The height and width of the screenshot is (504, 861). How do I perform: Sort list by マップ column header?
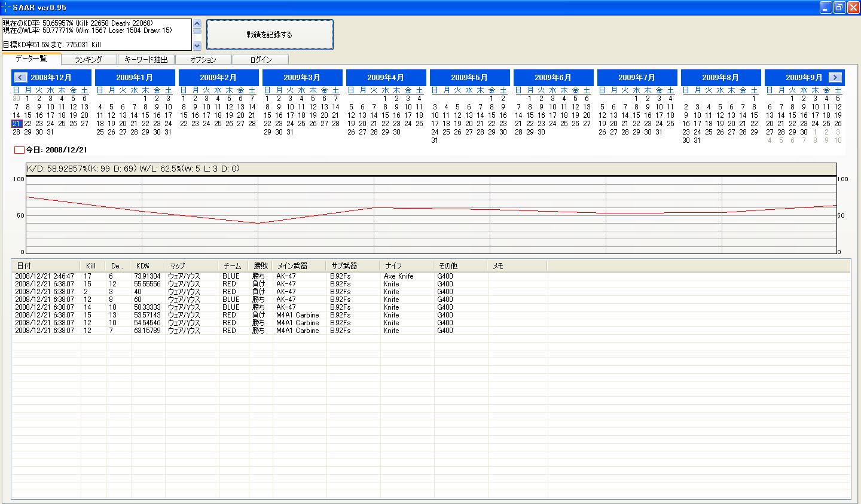(x=191, y=265)
